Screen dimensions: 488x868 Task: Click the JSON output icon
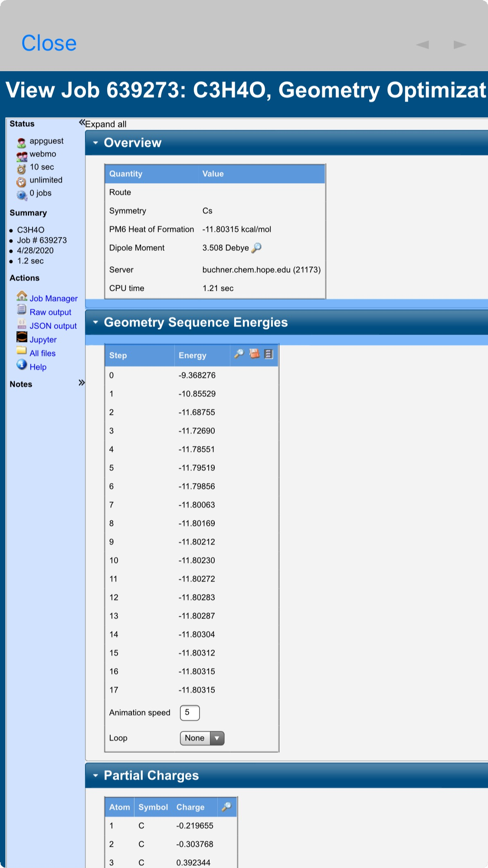[22, 323]
